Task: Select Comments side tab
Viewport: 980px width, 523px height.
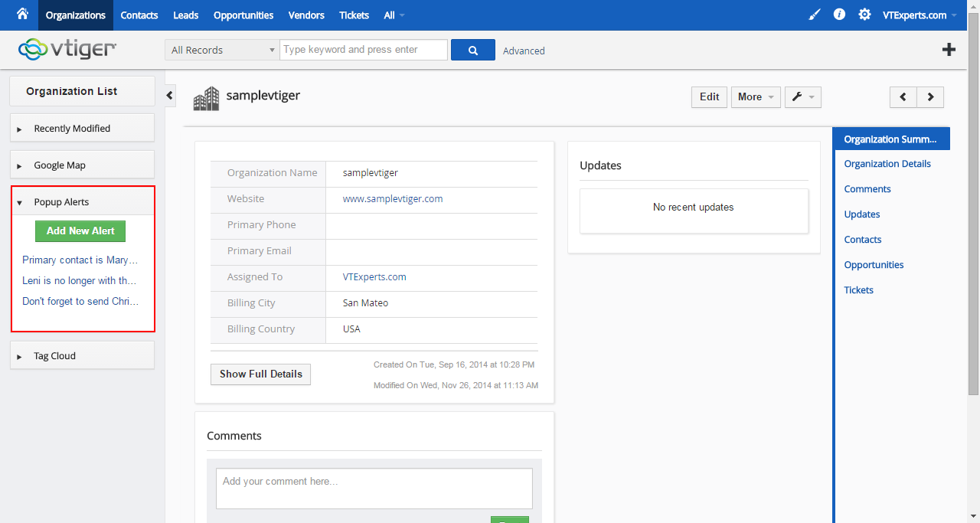Action: point(867,189)
